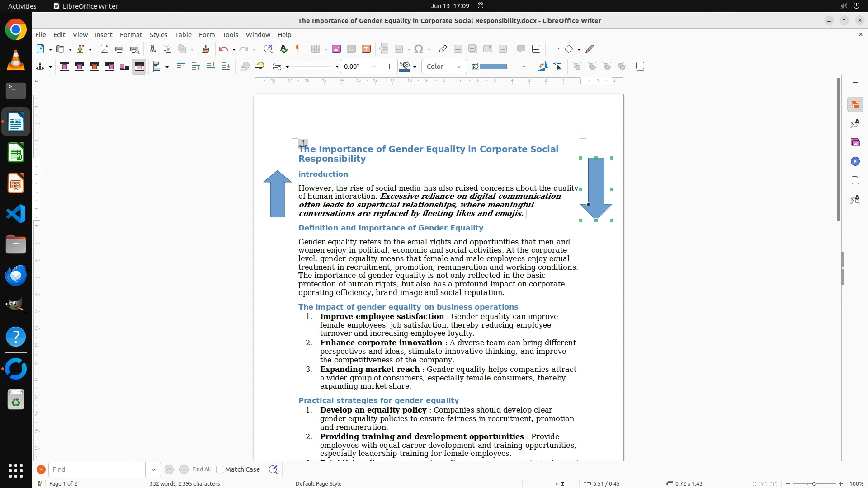Open the Styles menu

[x=158, y=35]
